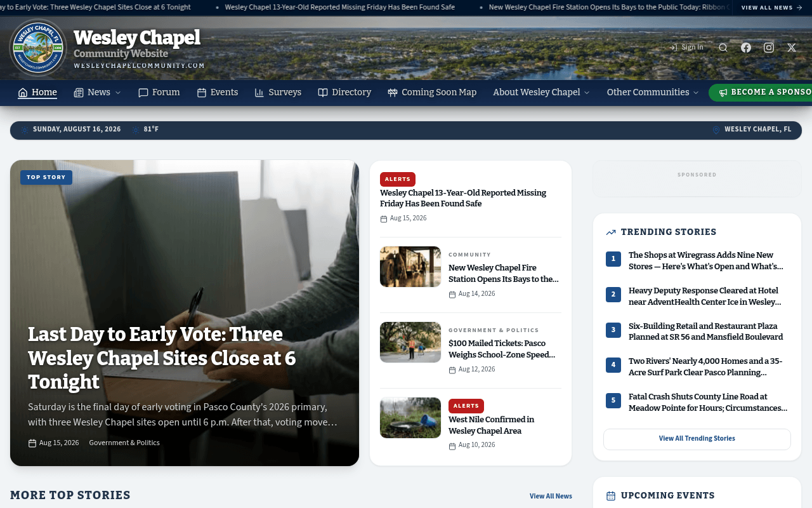Open the West Nile Confirmed article

click(x=491, y=425)
